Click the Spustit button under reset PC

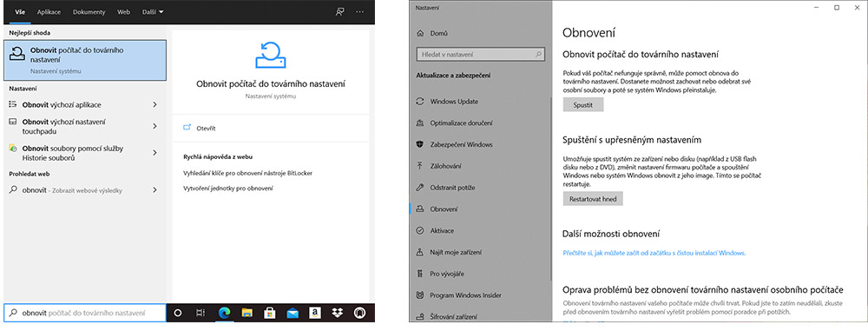pyautogui.click(x=583, y=104)
